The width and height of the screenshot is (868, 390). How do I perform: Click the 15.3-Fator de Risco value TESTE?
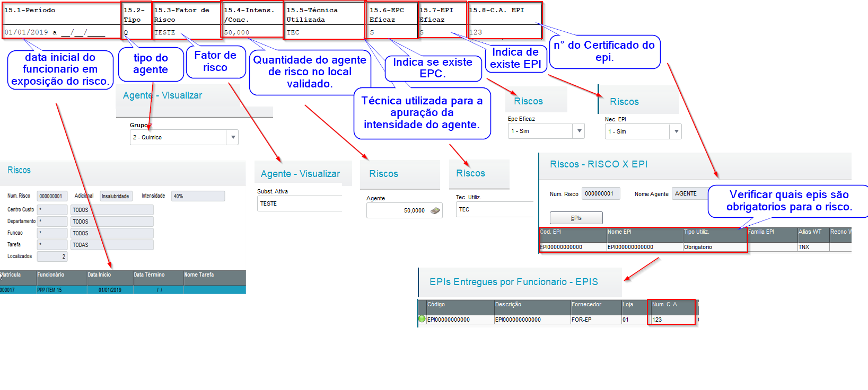point(164,32)
